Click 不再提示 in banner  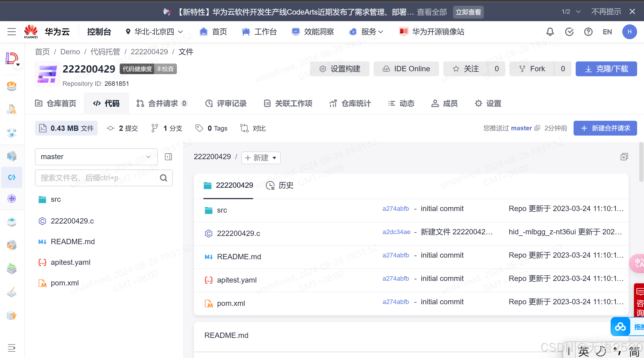[x=606, y=12]
